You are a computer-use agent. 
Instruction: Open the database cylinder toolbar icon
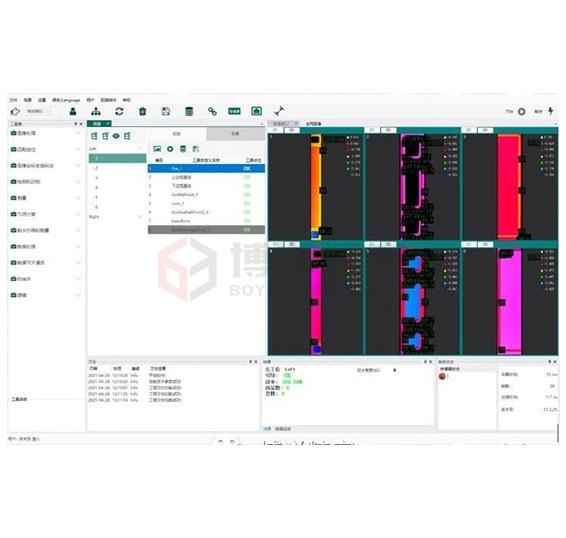(189, 111)
